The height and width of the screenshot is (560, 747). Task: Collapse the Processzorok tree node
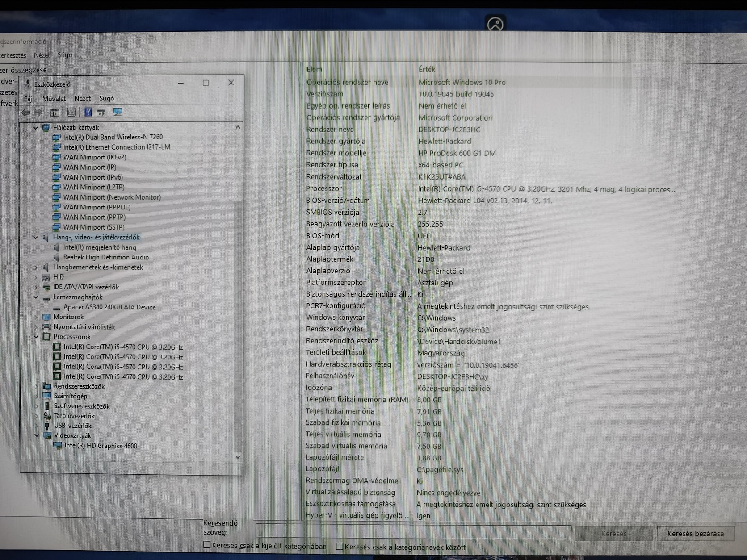tap(36, 337)
